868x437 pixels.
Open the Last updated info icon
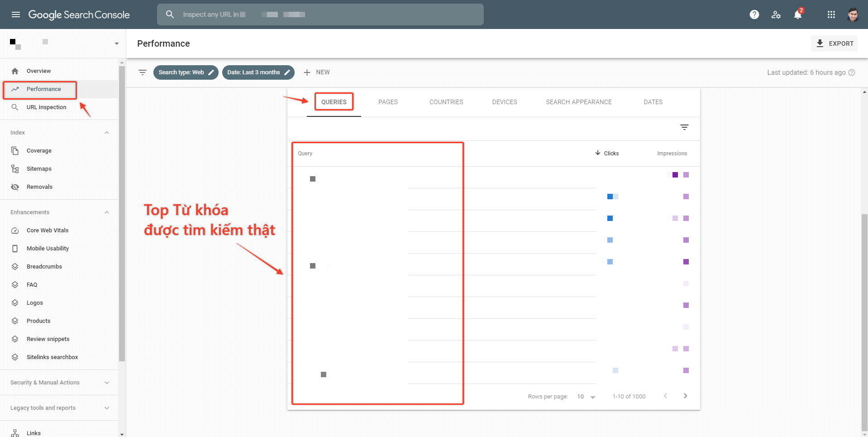[852, 72]
